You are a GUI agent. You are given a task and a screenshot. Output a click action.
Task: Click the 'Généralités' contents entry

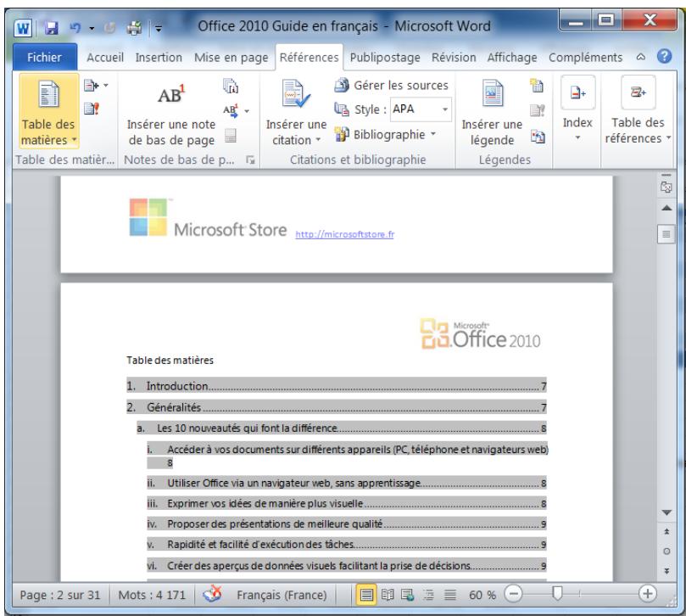point(337,407)
